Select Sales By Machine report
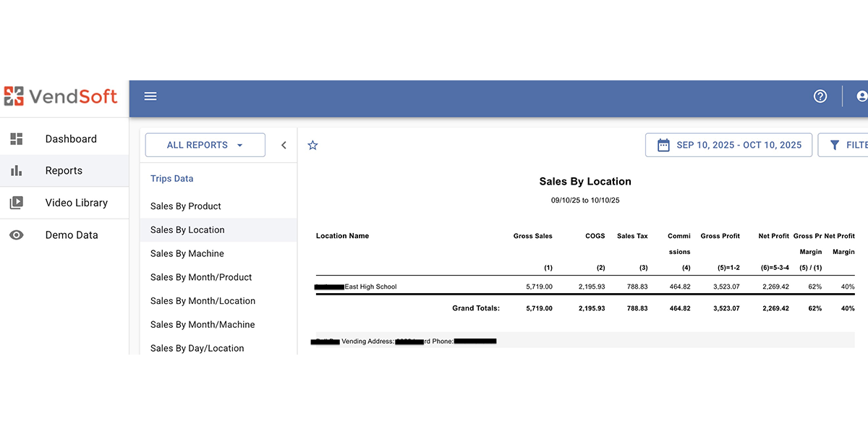 pos(187,253)
